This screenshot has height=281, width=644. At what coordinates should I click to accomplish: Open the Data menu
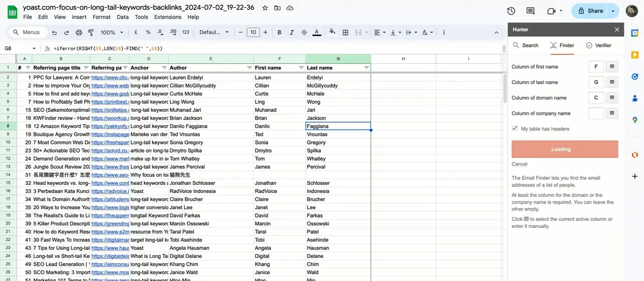tap(123, 17)
